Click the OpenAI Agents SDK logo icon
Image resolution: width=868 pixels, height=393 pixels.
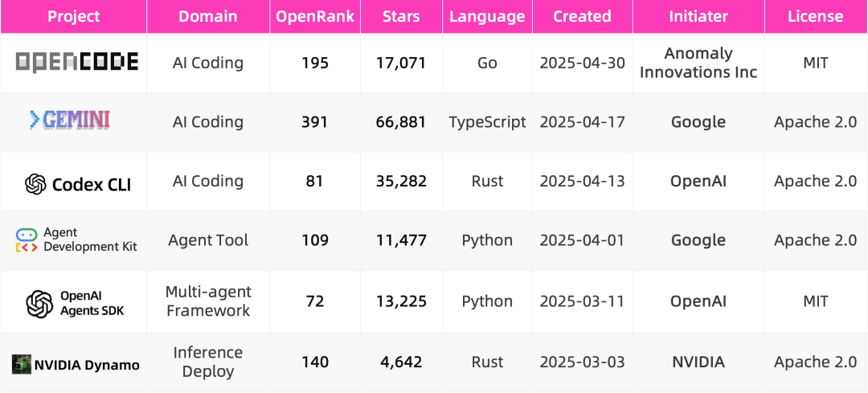(39, 303)
